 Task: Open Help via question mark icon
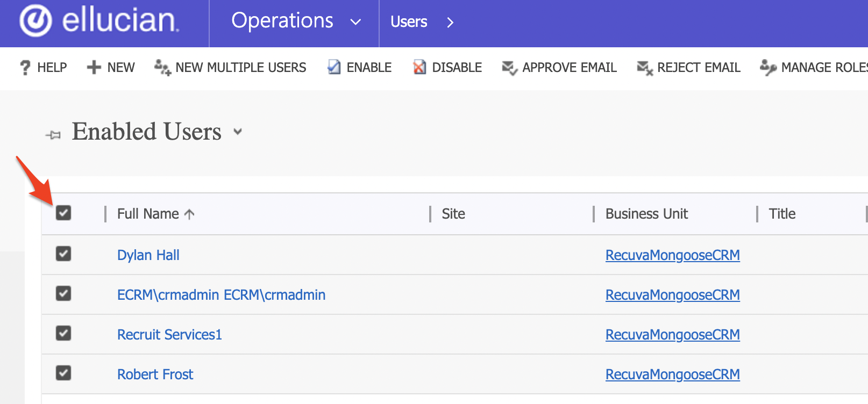point(25,68)
